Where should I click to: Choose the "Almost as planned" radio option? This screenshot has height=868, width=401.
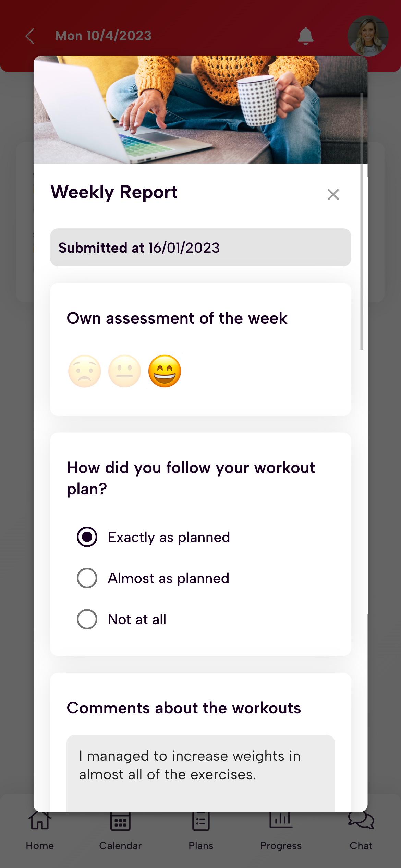click(x=87, y=578)
